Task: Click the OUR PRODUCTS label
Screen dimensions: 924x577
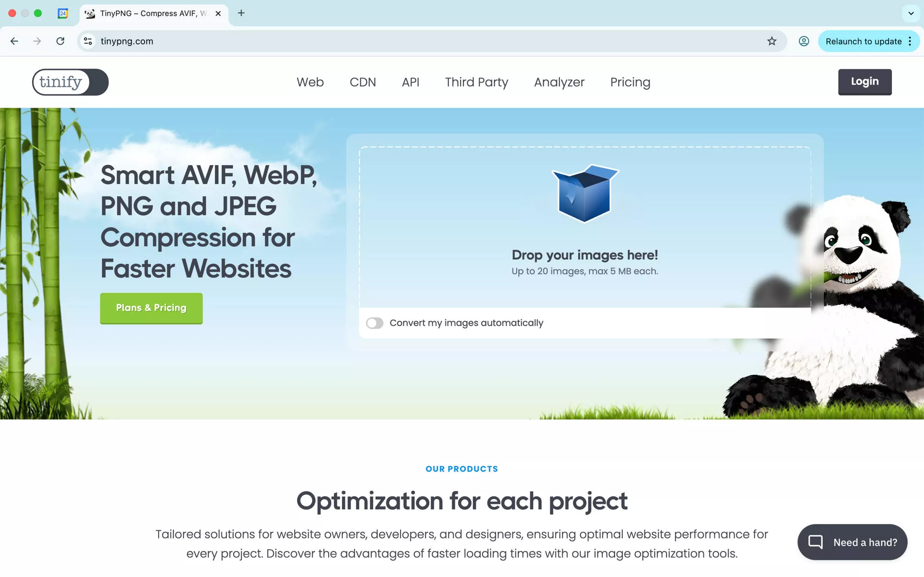Action: (462, 469)
